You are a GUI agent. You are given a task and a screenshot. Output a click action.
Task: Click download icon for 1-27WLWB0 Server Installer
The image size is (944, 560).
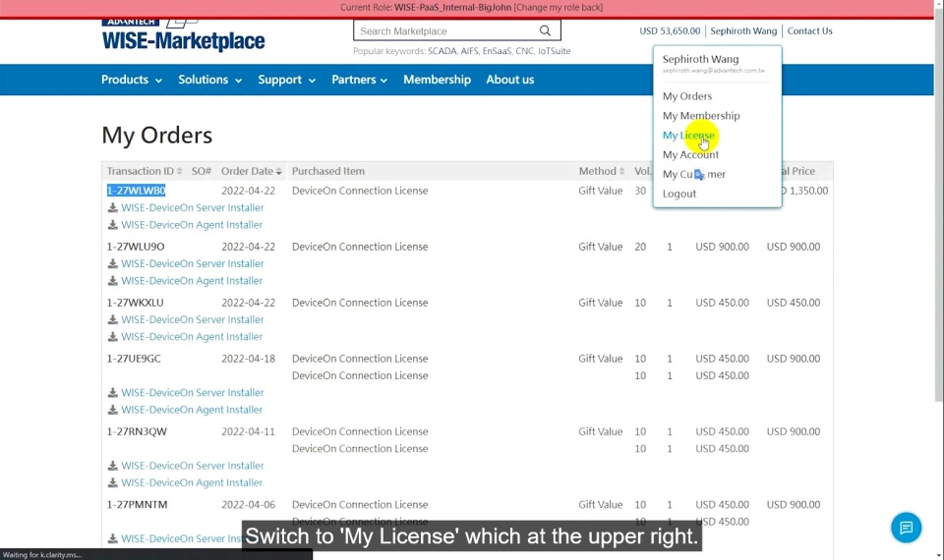[x=112, y=207]
